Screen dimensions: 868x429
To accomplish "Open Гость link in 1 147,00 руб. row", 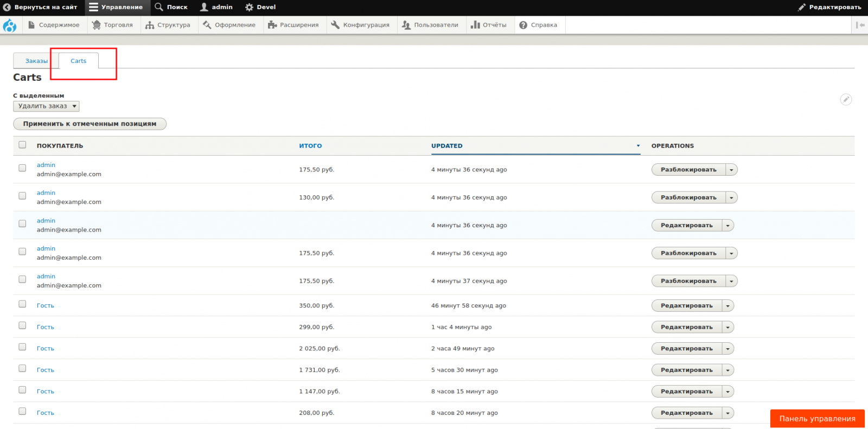I will tap(46, 392).
